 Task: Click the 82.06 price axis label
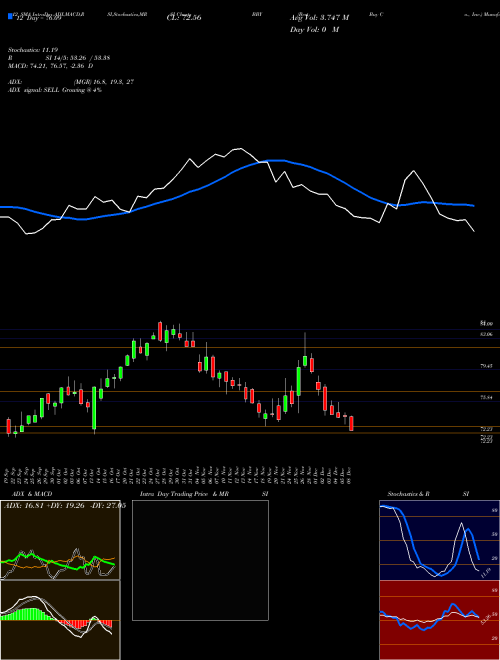point(486,334)
